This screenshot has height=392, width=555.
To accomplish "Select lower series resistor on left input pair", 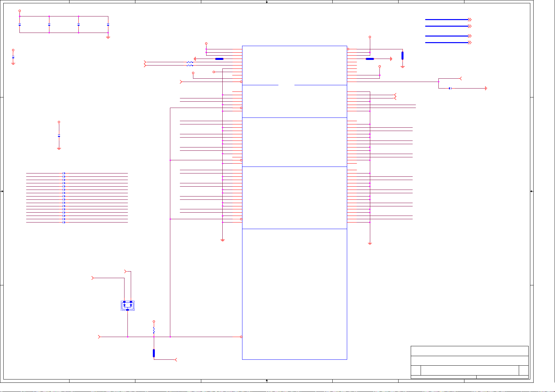I will 190,65.
